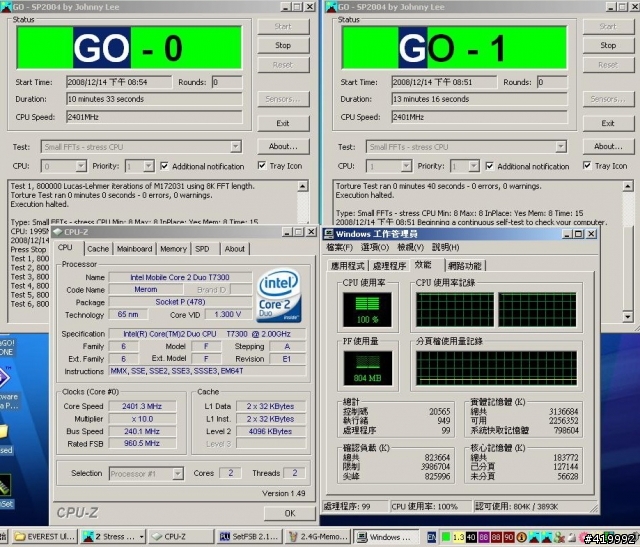Open the Windows task manager taskbar item
This screenshot has width=640, height=547.
coord(387,536)
